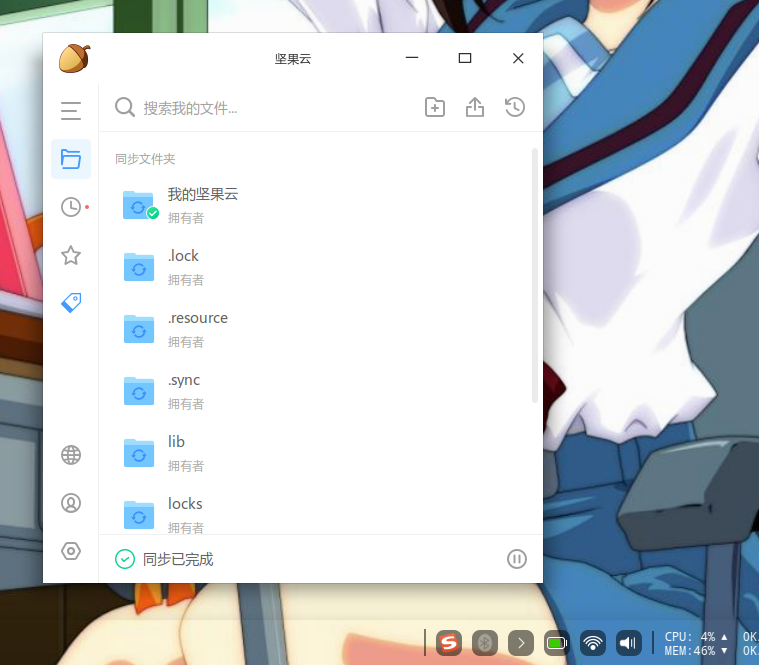This screenshot has width=759, height=665.
Task: Click the CPU usage monitor text
Action: tap(690, 636)
